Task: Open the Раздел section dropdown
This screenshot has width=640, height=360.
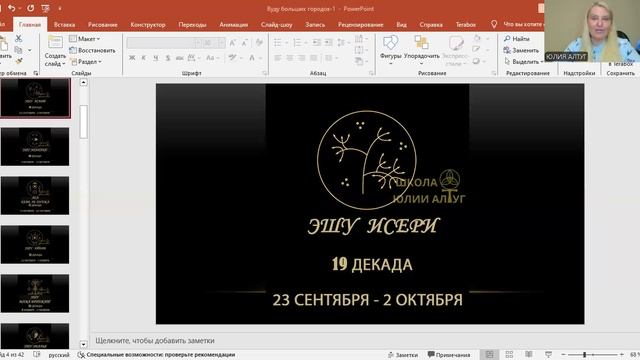Action: [86, 62]
